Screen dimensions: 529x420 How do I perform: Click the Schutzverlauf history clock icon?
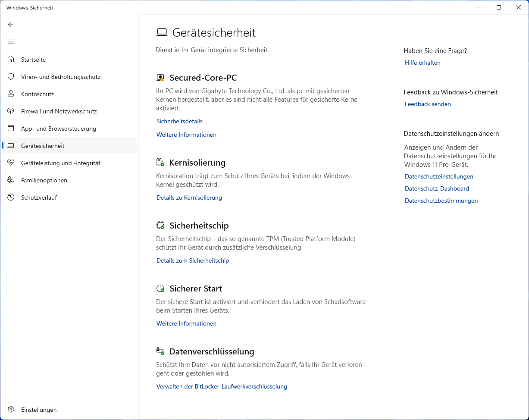[11, 197]
